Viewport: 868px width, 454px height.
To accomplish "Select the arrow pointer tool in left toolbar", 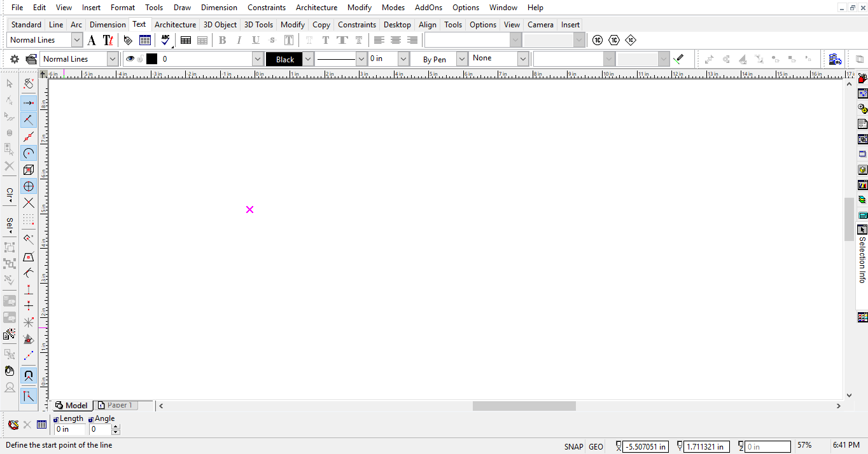I will tap(10, 83).
